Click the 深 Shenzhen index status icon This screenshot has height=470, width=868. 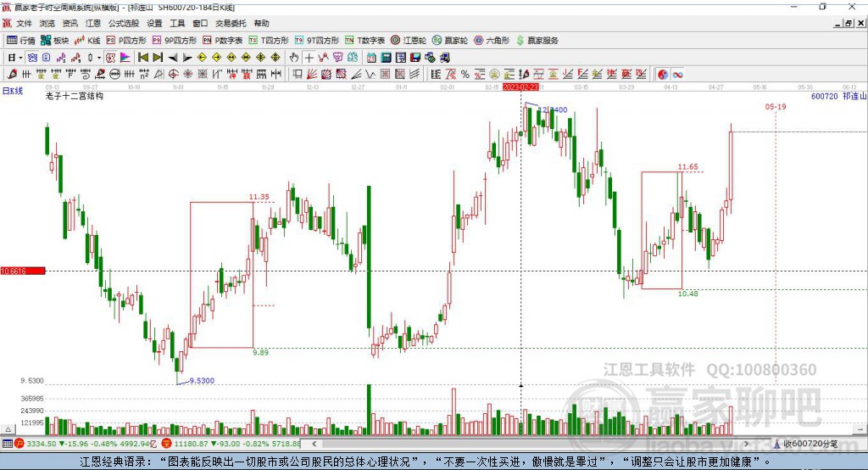click(x=167, y=444)
